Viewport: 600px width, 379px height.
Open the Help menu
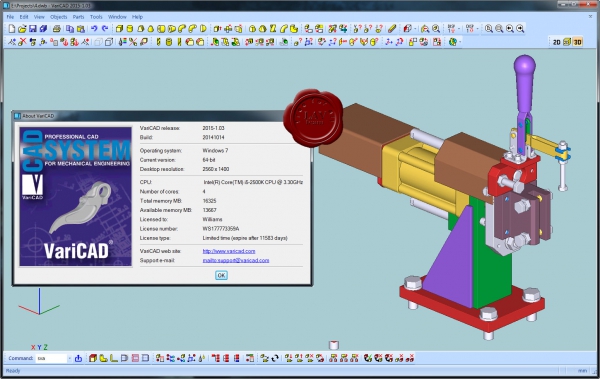tap(137, 17)
